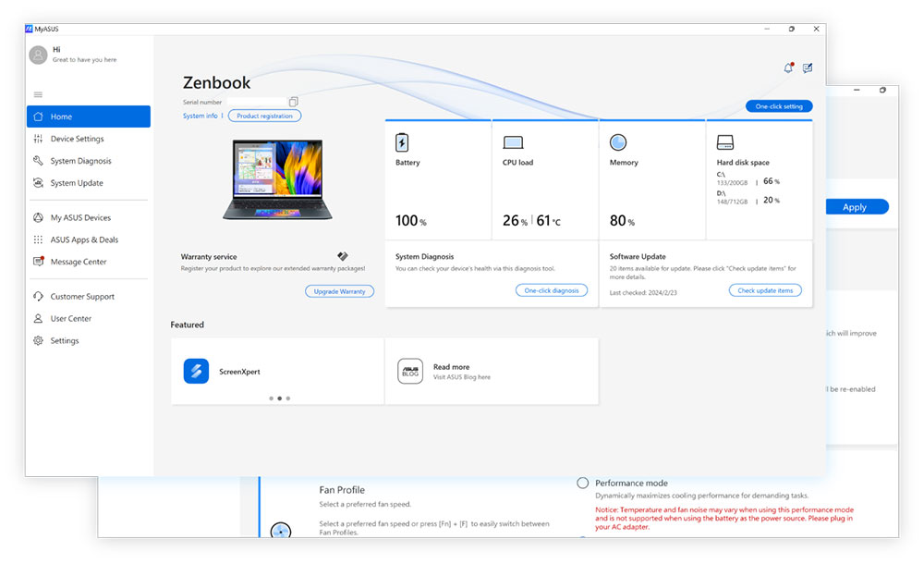The height and width of the screenshot is (564, 924).
Task: Click the user avatar icon
Action: pos(38,55)
